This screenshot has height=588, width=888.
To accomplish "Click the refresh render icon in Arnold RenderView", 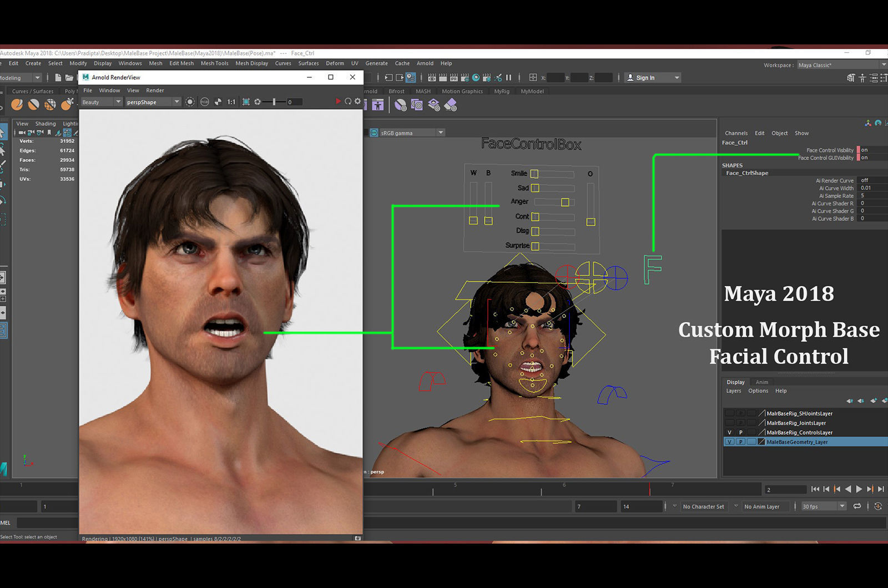I will pyautogui.click(x=348, y=102).
